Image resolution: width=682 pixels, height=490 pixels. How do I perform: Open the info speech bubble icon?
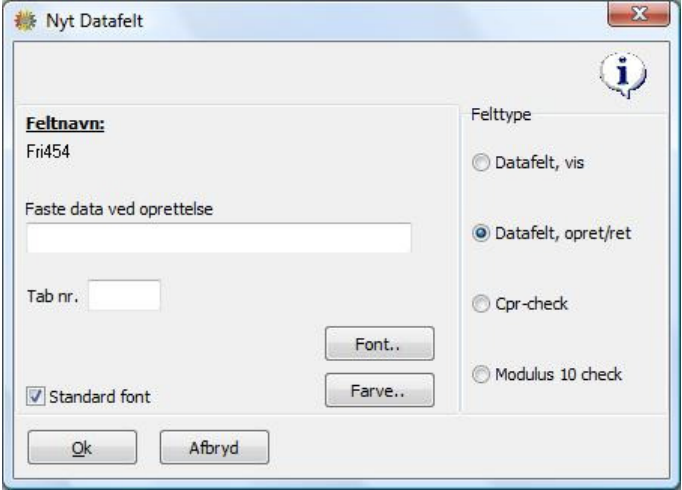pyautogui.click(x=623, y=75)
